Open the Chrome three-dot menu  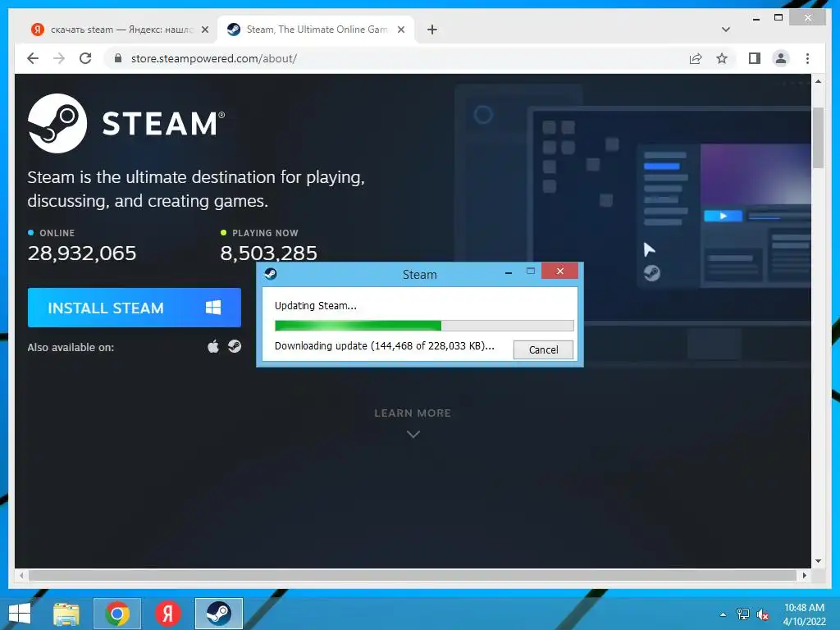(x=807, y=58)
